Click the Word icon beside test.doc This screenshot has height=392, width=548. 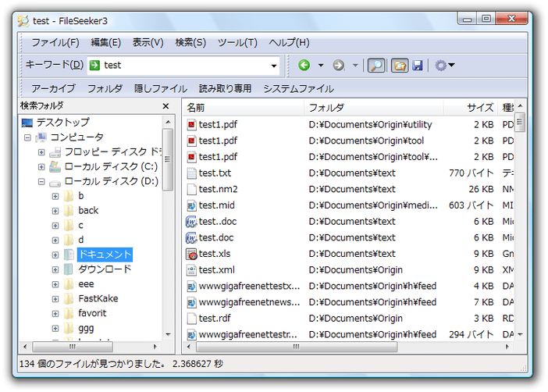(x=191, y=238)
